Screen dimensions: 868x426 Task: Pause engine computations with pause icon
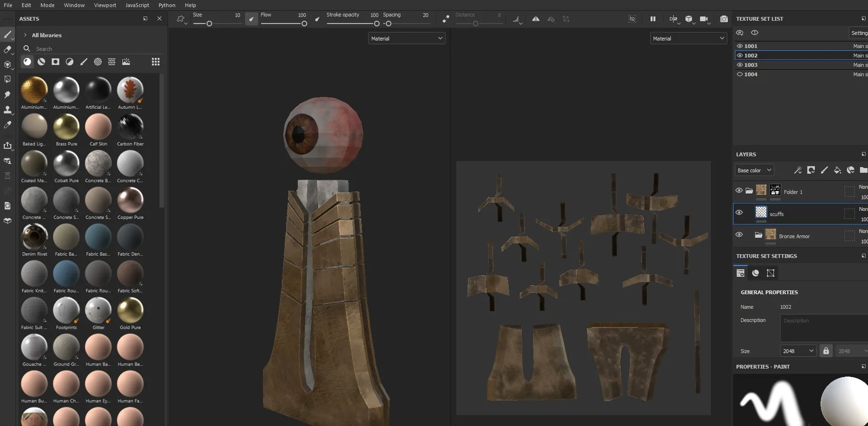tap(653, 19)
